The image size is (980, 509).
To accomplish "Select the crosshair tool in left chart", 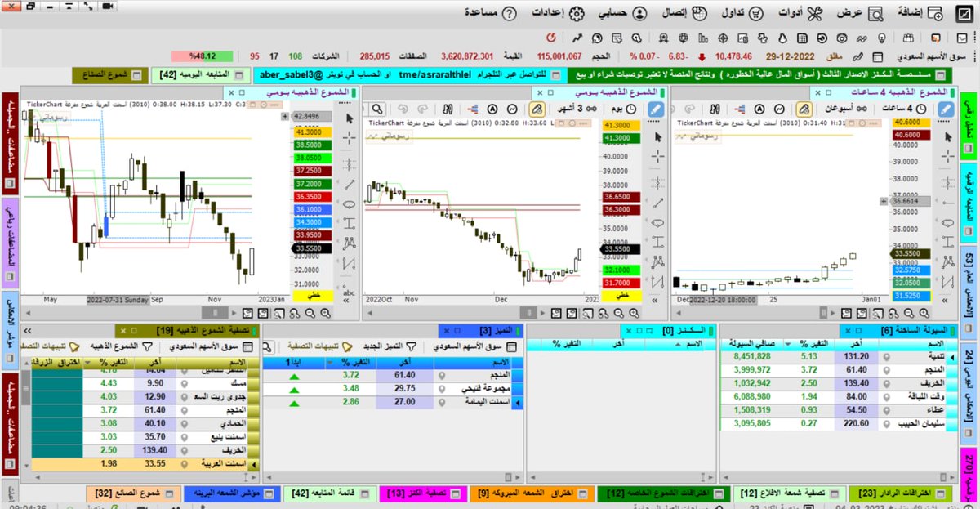I will [349, 139].
